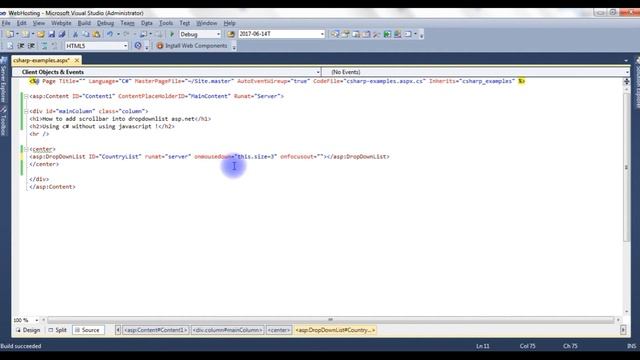Click the horizontal scrollbar thumb
The image size is (640, 360).
331,320
